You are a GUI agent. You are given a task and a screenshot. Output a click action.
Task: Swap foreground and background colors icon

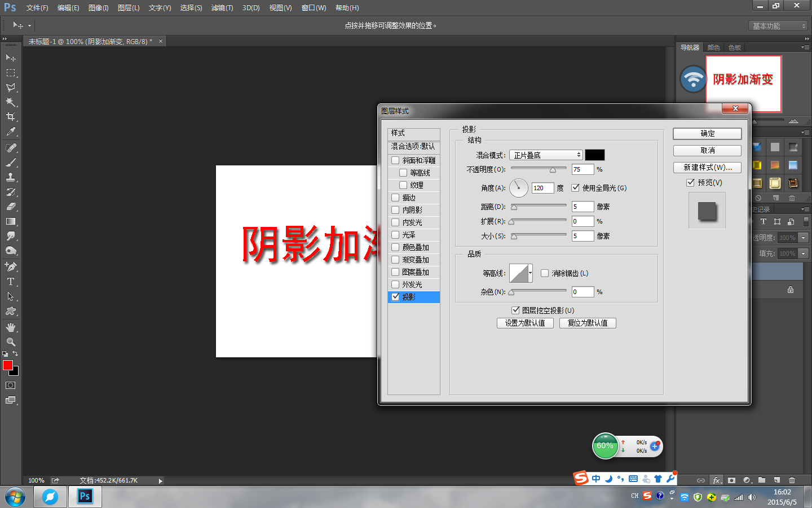[x=15, y=354]
